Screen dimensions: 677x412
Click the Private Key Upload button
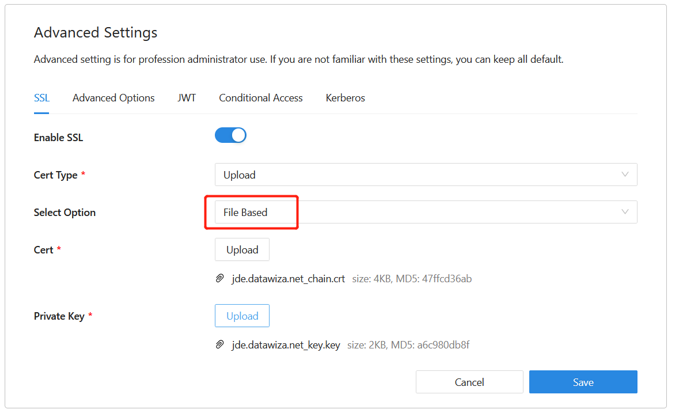242,316
